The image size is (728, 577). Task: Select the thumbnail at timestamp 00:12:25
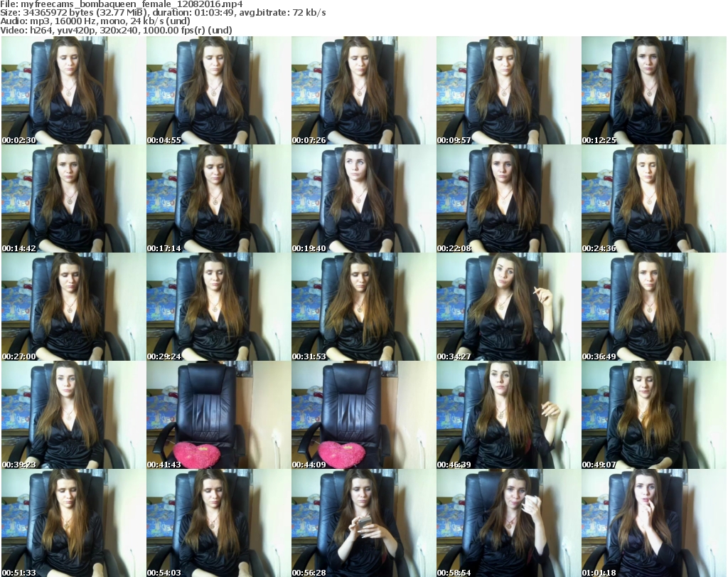pos(654,90)
